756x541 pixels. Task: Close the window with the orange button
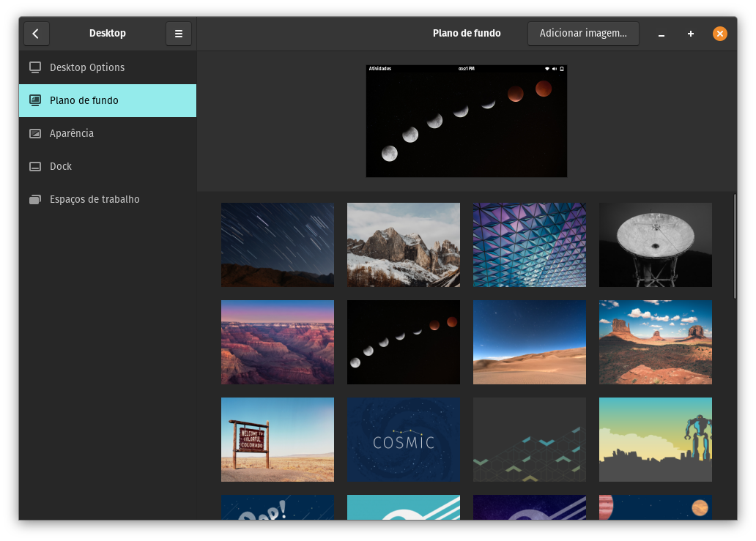pos(720,34)
